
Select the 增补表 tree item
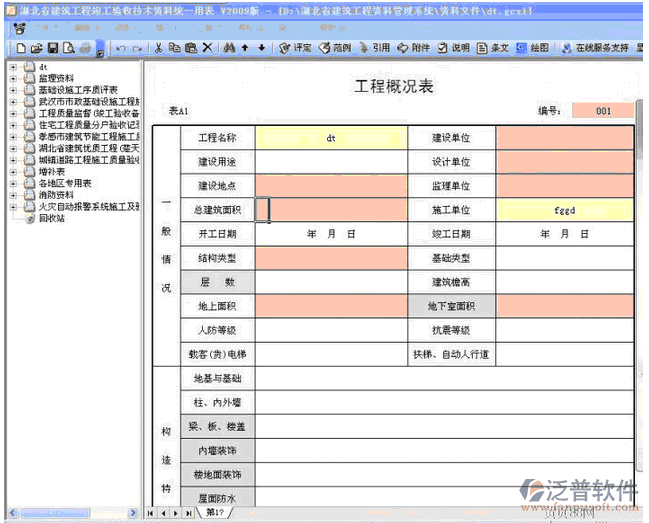(52, 172)
